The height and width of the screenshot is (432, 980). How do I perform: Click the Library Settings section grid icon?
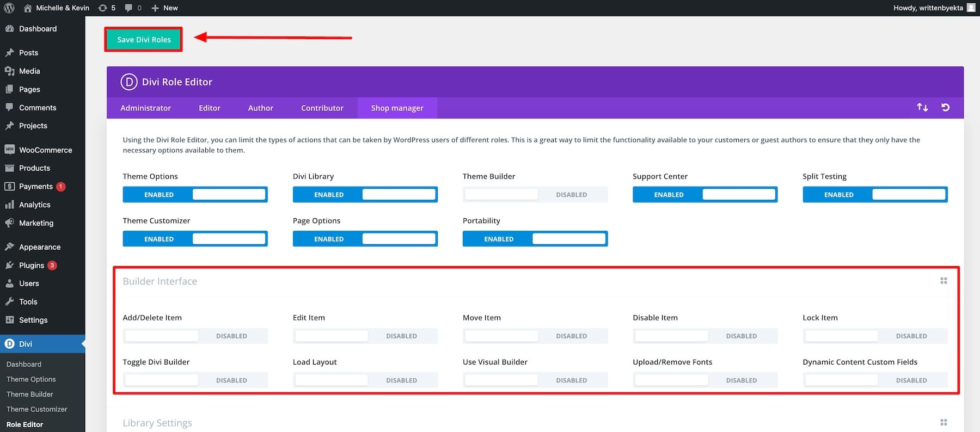[x=944, y=422]
